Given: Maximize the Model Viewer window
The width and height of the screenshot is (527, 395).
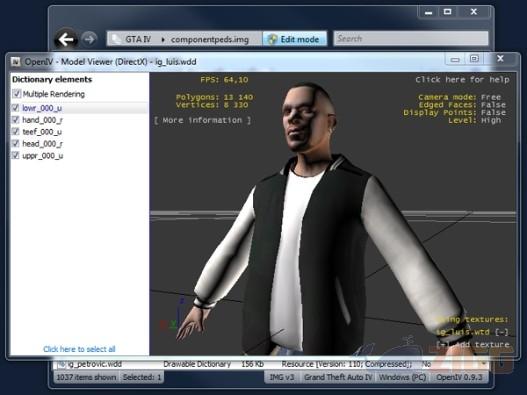Looking at the screenshot, I should (474, 59).
